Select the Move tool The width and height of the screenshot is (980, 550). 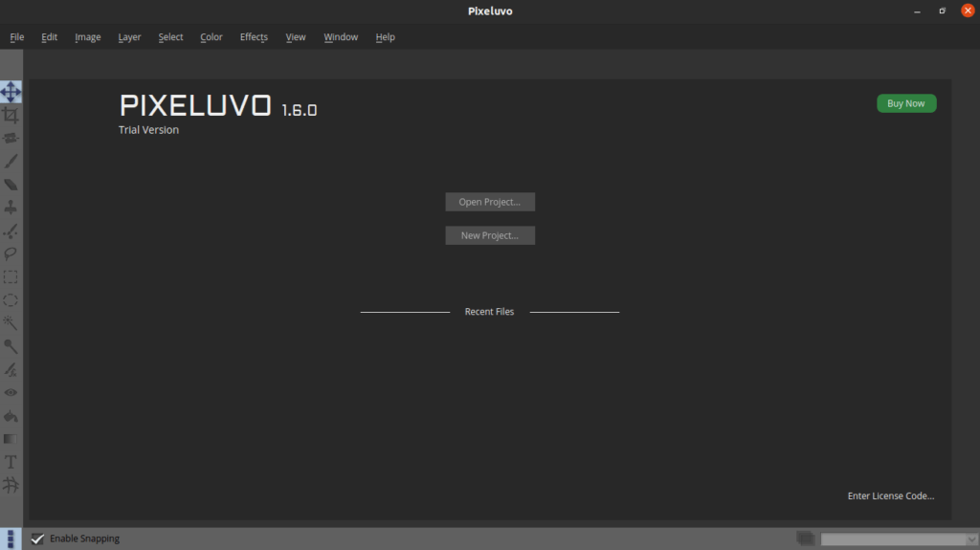coord(11,92)
